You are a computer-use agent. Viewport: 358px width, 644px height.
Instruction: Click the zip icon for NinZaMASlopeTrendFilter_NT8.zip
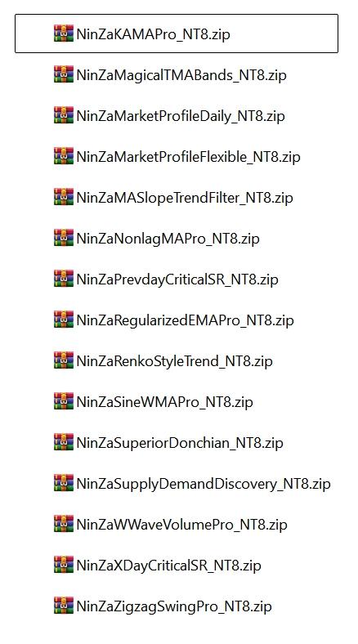[x=64, y=197]
